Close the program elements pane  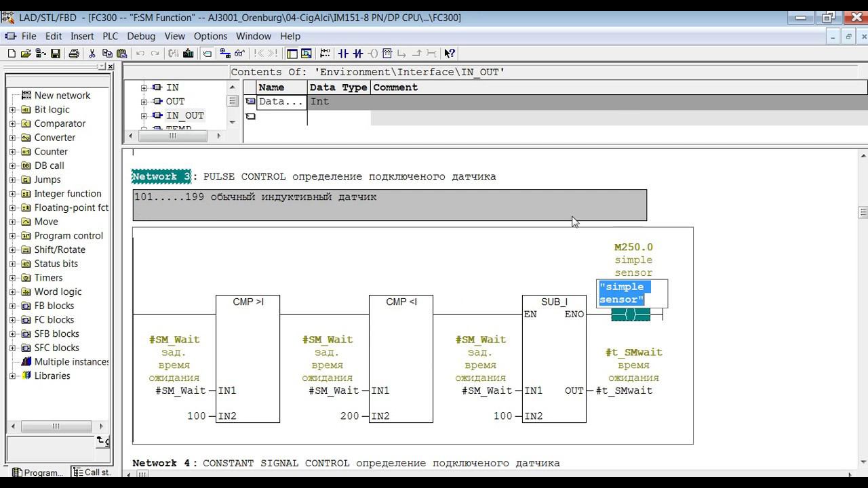coord(110,66)
